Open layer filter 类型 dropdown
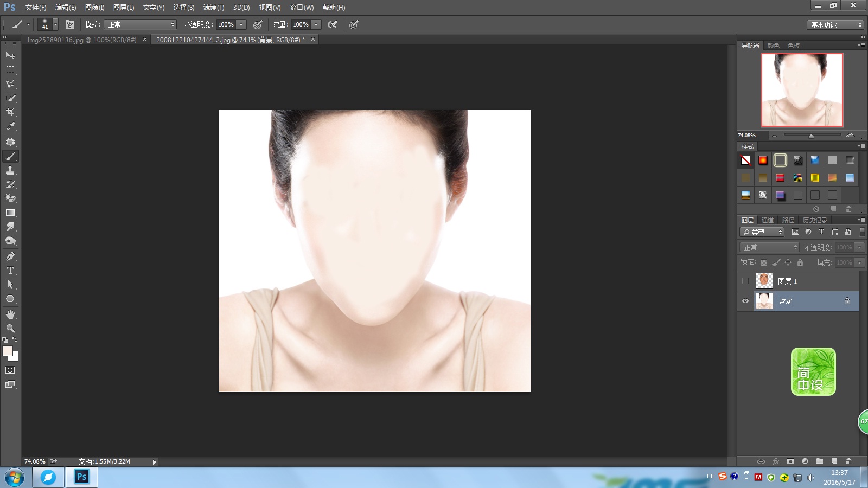Viewport: 868px width, 488px height. point(762,232)
